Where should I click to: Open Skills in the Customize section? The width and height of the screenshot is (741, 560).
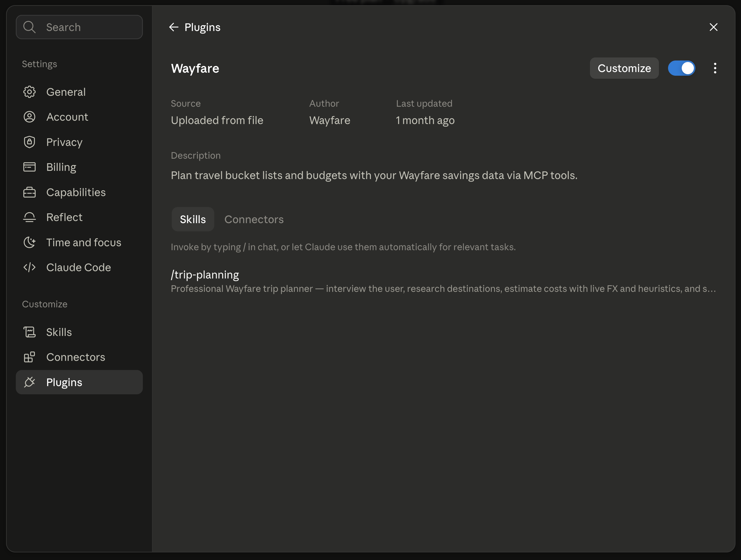click(x=79, y=332)
